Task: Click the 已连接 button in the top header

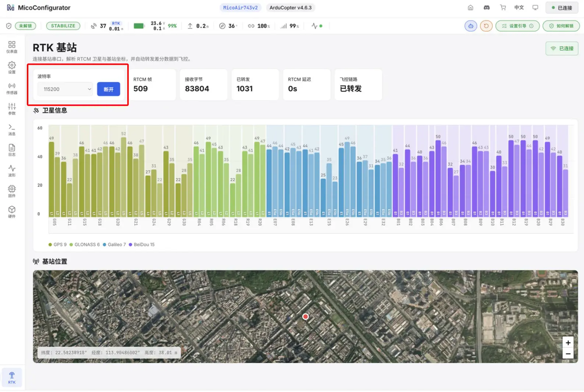Action: tap(562, 8)
